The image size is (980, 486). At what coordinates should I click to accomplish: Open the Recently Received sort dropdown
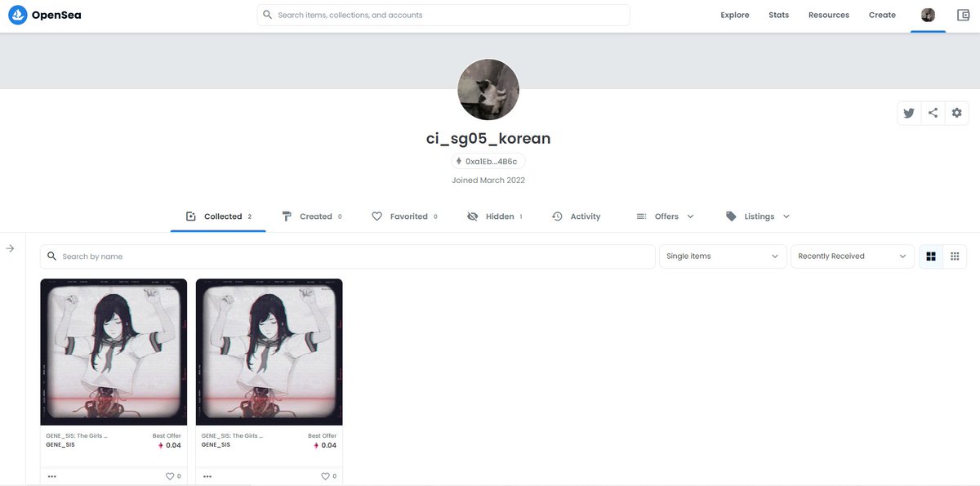tap(853, 256)
